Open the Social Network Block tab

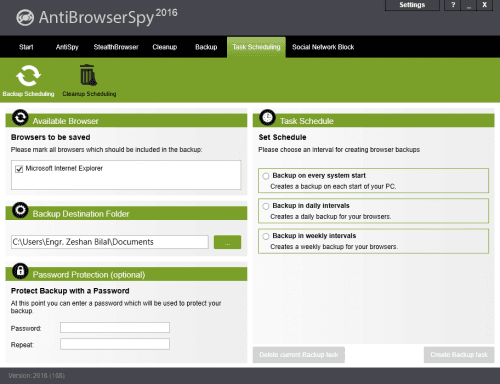pos(323,47)
